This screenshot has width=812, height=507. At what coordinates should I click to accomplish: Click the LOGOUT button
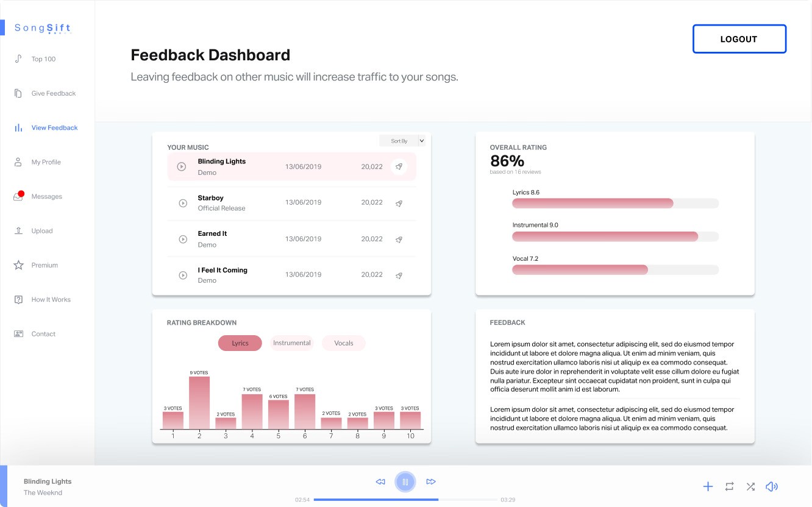pos(739,39)
